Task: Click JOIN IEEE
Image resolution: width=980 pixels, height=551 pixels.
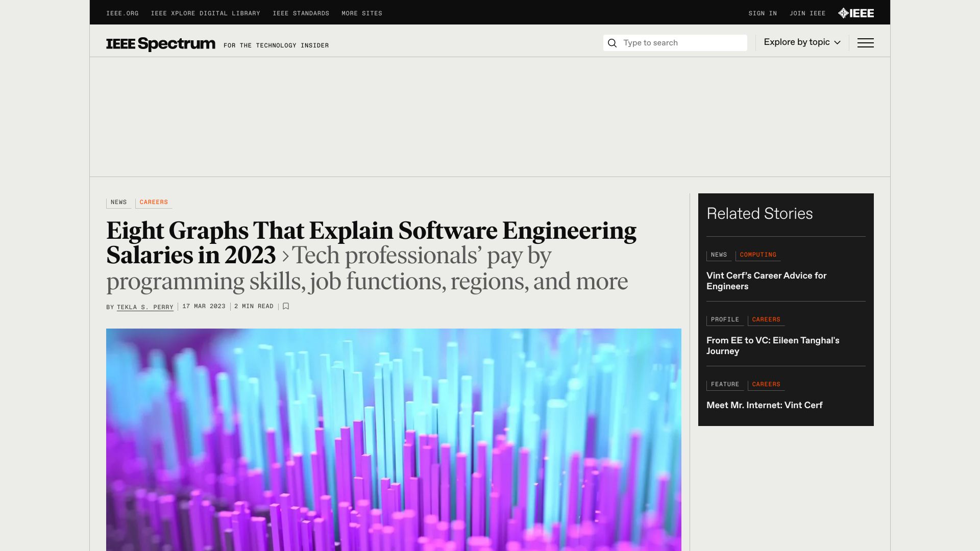Action: point(807,13)
